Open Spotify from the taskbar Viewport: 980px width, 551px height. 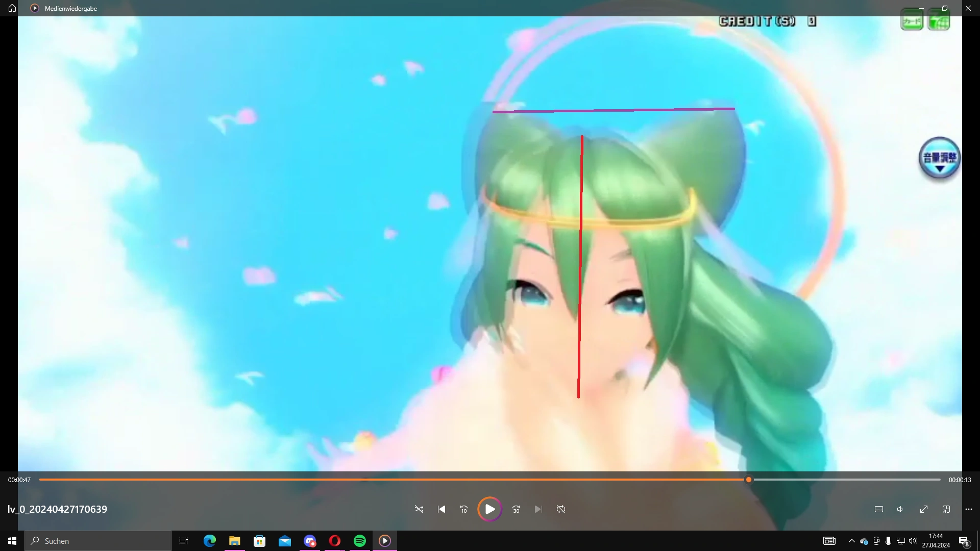tap(360, 541)
